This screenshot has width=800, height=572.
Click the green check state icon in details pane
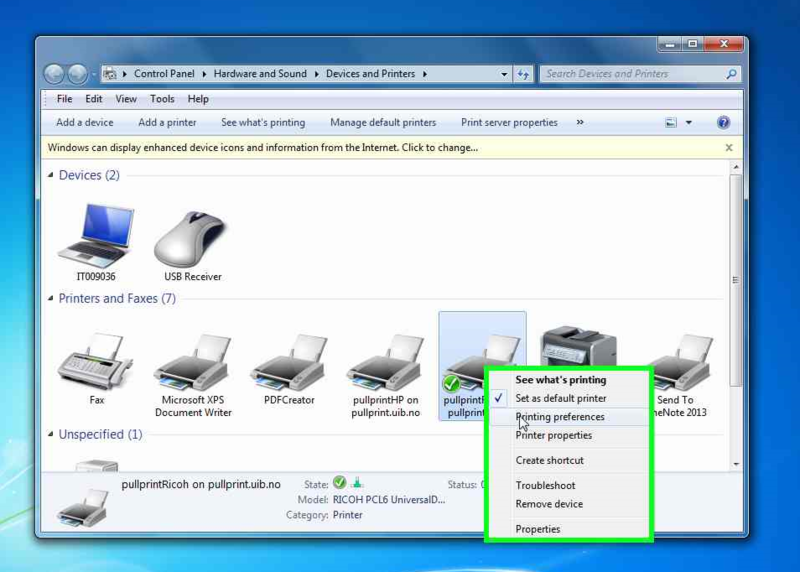[339, 482]
